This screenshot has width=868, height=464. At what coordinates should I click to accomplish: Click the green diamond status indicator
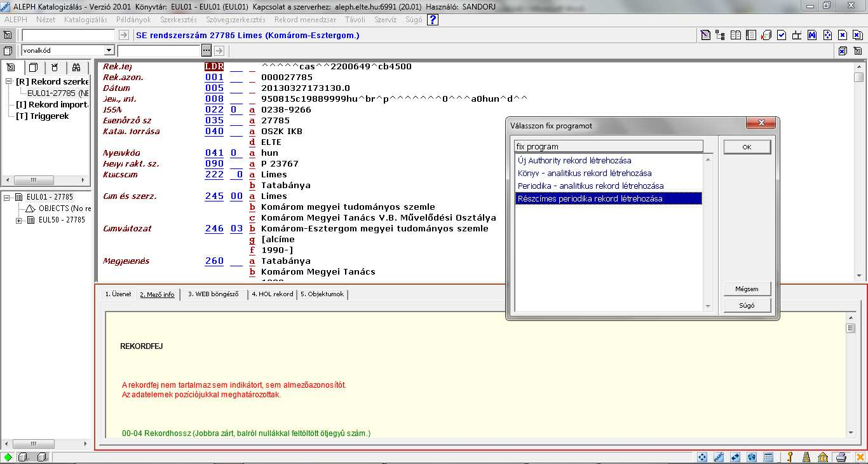coord(8,457)
